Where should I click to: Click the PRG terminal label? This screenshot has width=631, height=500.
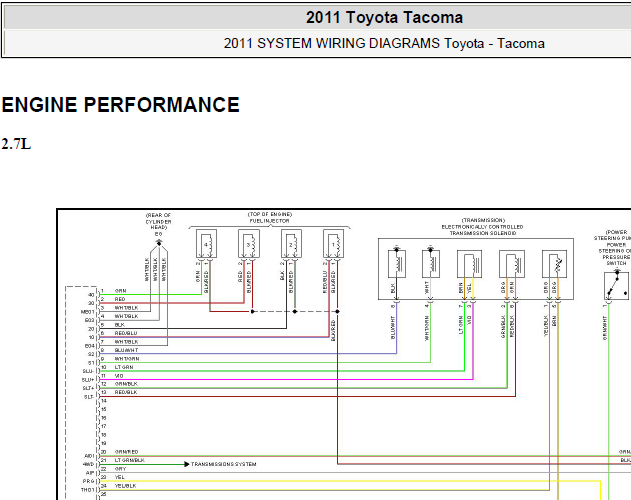tap(89, 481)
